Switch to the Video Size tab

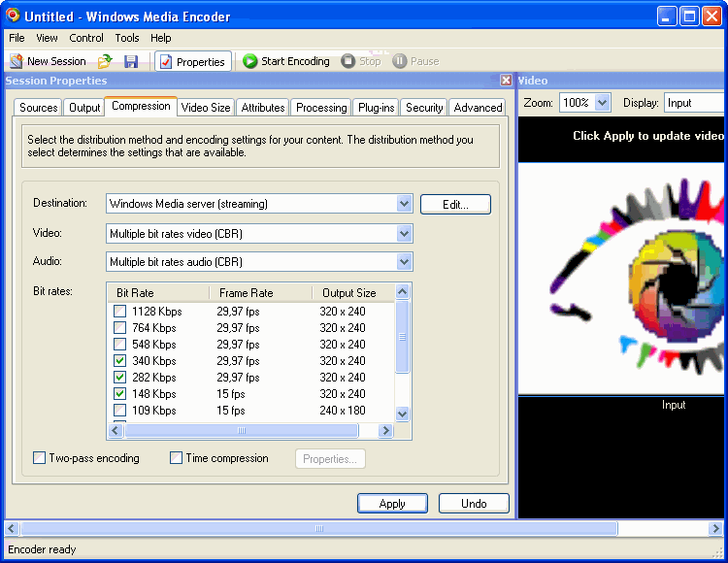click(206, 108)
